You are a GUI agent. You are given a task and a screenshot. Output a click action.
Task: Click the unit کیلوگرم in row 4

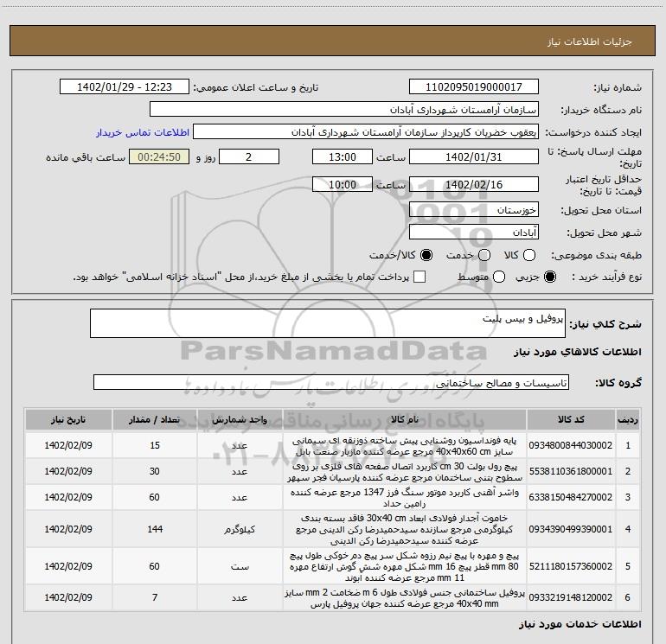[x=240, y=529]
